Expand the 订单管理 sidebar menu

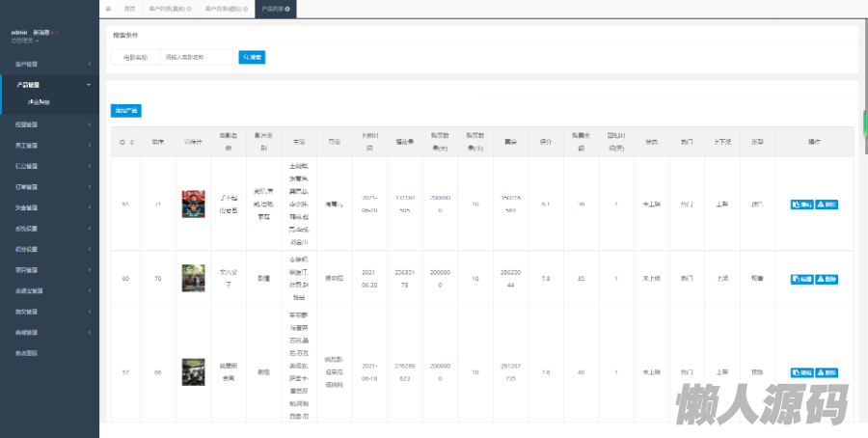pos(48,186)
